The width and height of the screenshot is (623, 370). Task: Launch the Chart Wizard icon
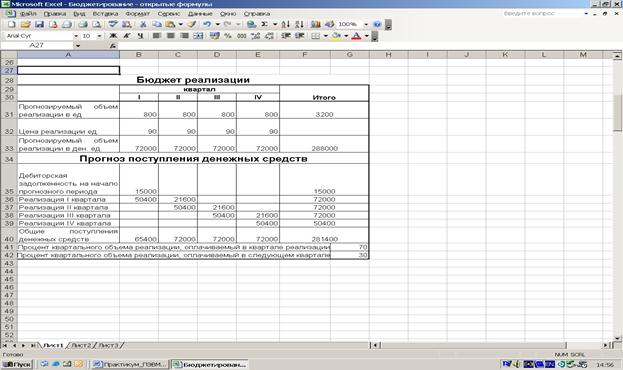(316, 25)
